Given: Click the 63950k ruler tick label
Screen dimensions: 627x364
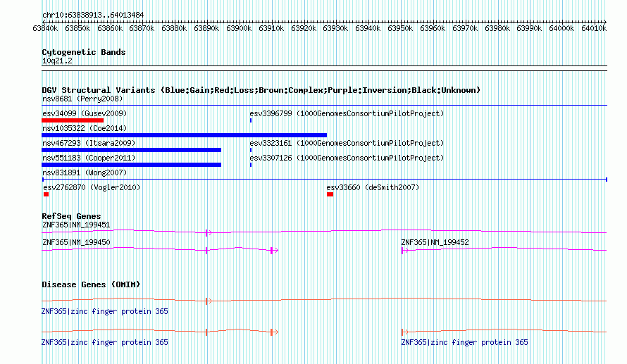Looking at the screenshot, I should tap(400, 28).
